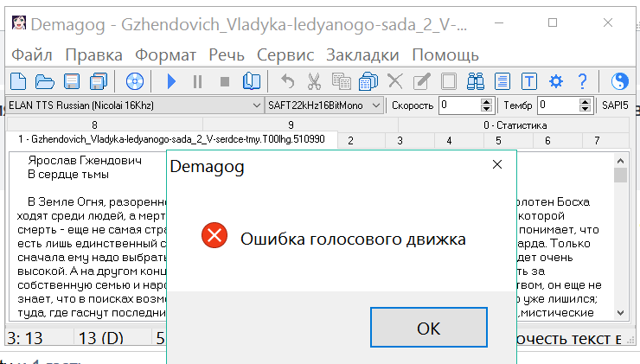Click the Open file folder icon

44,81
